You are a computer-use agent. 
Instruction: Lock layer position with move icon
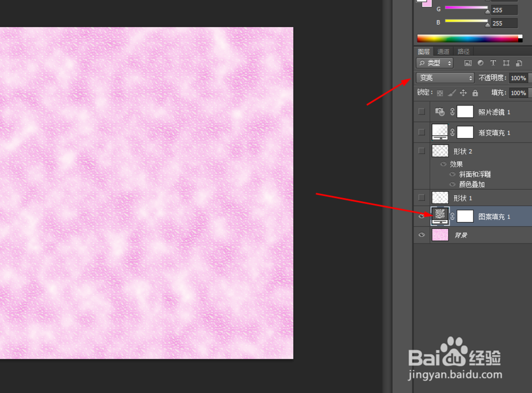(x=463, y=93)
